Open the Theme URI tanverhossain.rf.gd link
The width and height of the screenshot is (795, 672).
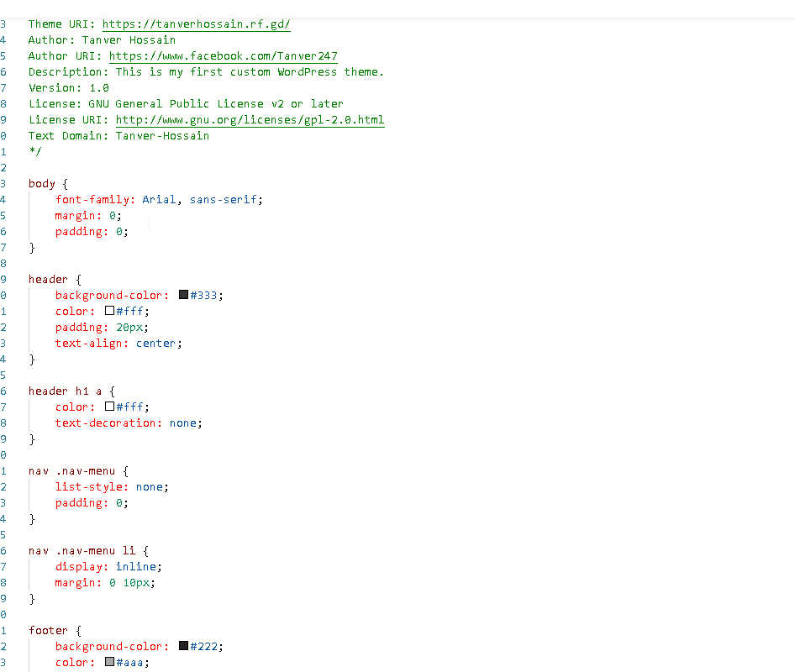(196, 24)
